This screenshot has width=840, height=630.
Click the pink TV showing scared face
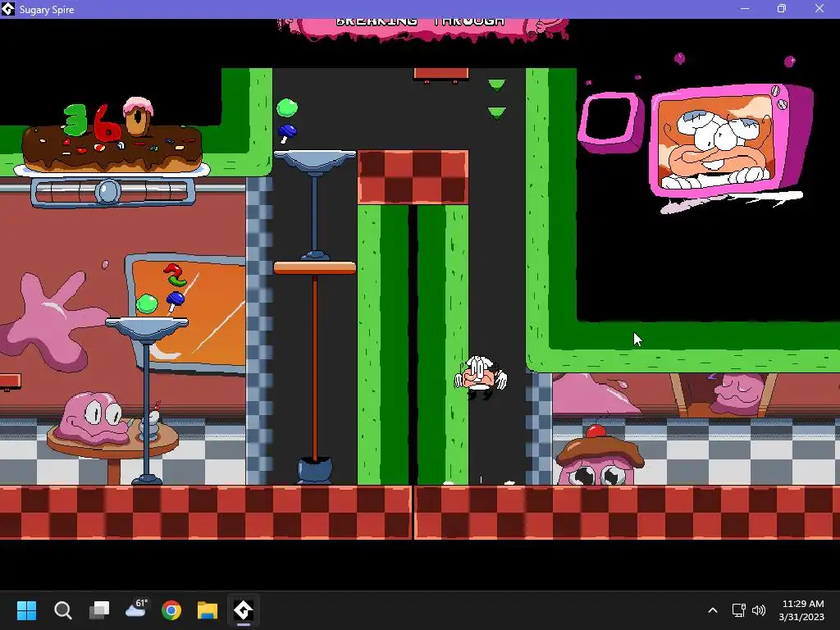click(x=731, y=142)
